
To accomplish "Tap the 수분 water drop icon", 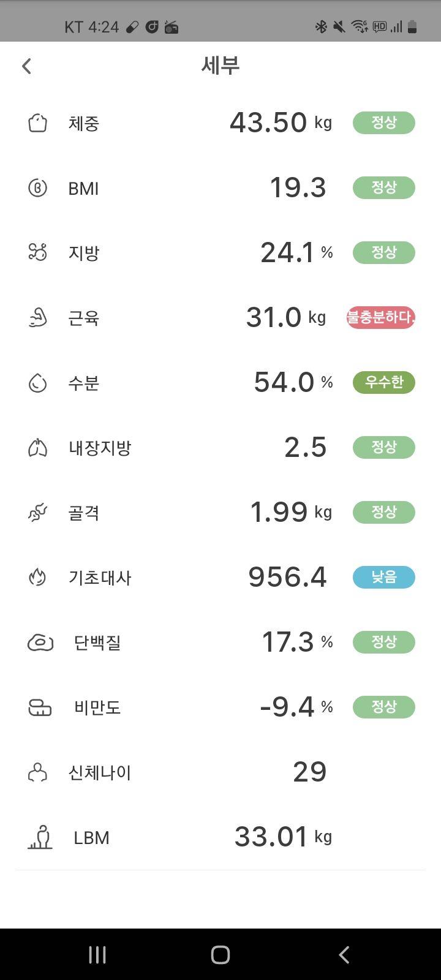I will click(38, 383).
